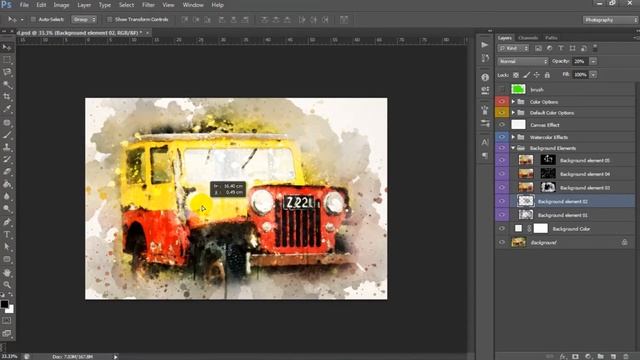The image size is (640, 360).
Task: Select the Brush tool
Action: [7, 135]
